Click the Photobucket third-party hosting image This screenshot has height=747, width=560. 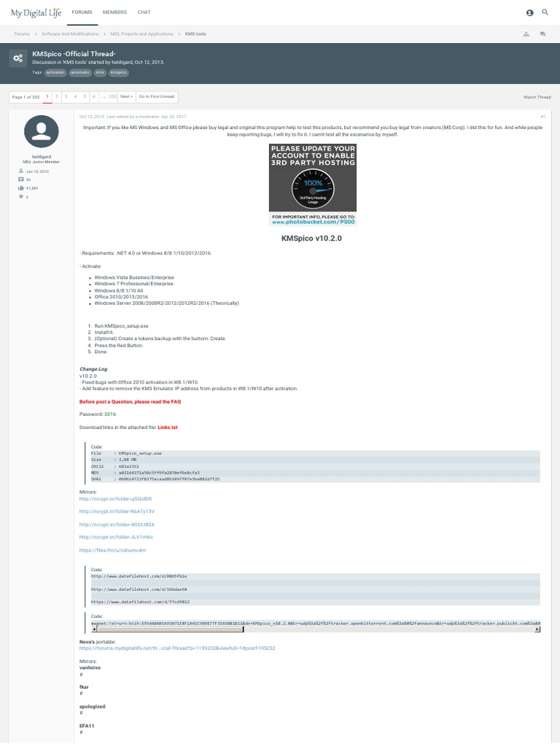[x=312, y=185]
